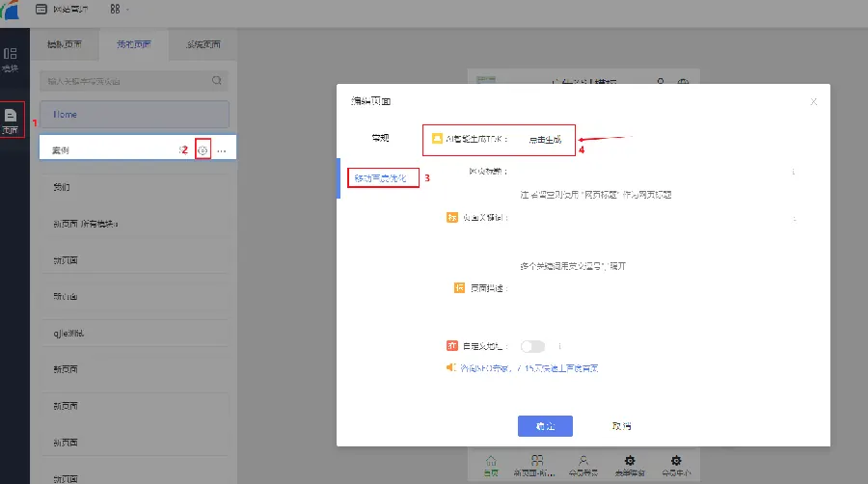The width and height of the screenshot is (868, 484).
Task: Click the orange page keywords label icon
Action: pos(451,217)
